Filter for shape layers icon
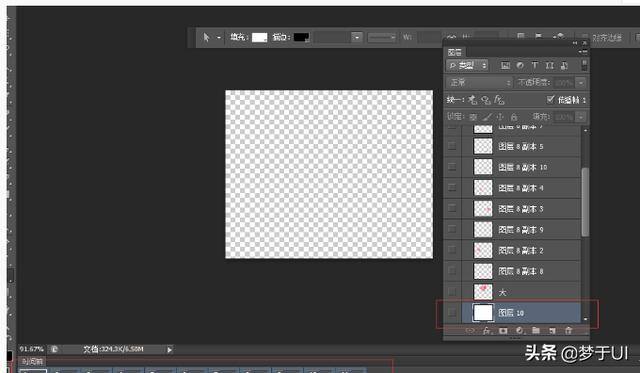Screen dimensions: 640x373 549,65
